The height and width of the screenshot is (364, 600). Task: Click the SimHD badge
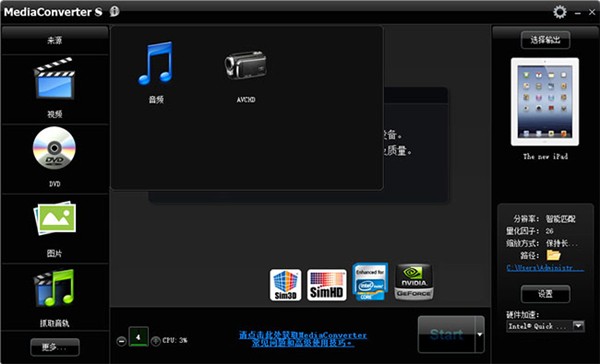tap(326, 285)
